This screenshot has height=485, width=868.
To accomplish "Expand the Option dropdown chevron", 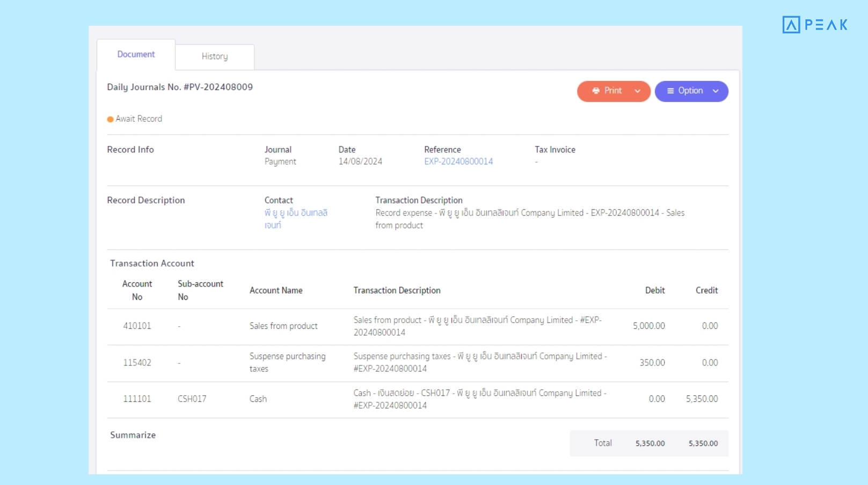I will point(716,91).
